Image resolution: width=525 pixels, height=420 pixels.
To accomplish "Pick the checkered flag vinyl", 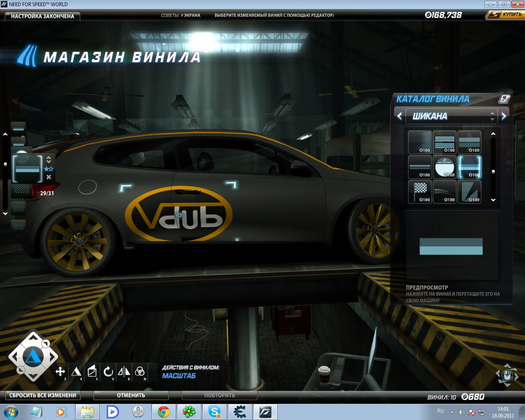I will coord(420,192).
